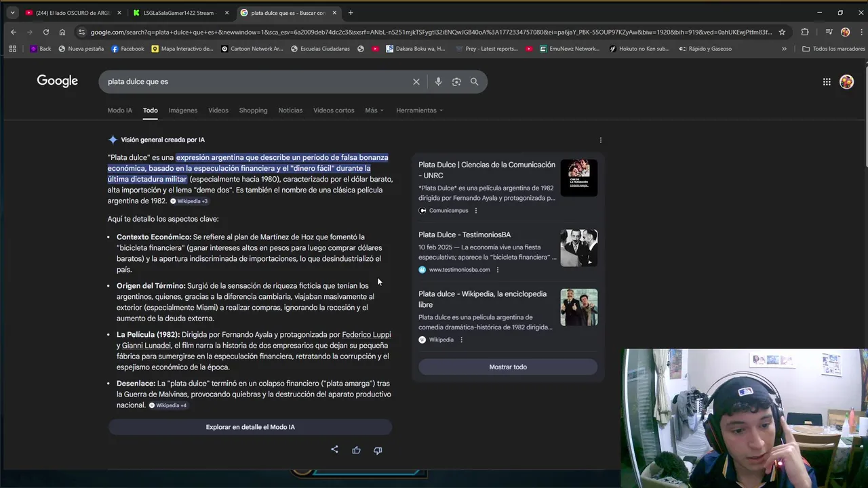Viewport: 868px width, 488px height.
Task: Select the Shopping search tab
Action: pyautogui.click(x=253, y=110)
